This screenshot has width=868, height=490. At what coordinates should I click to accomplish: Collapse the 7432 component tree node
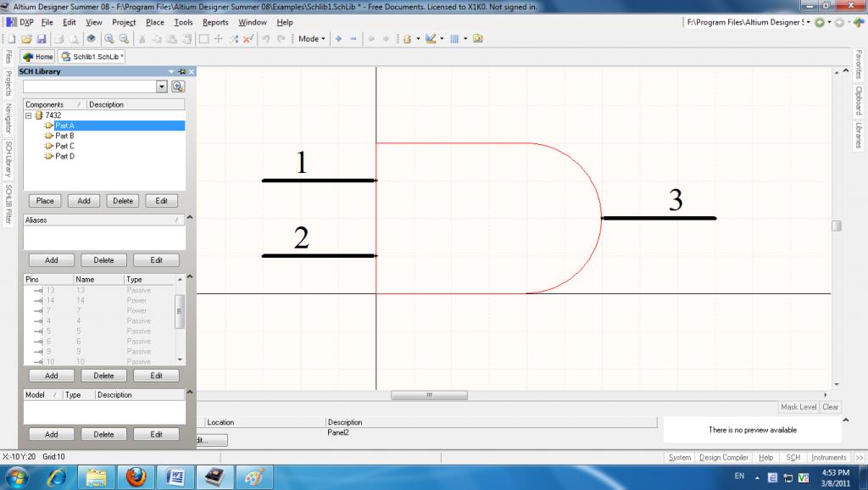click(x=28, y=115)
